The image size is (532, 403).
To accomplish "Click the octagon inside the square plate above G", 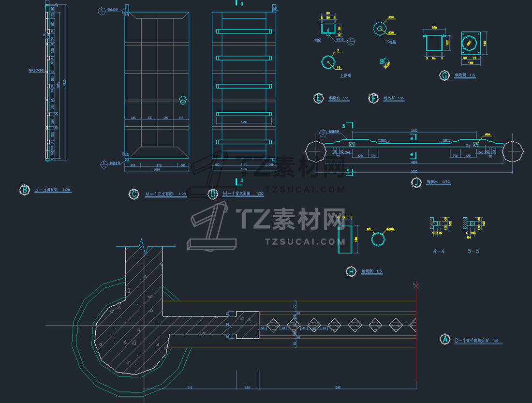I will click(470, 43).
